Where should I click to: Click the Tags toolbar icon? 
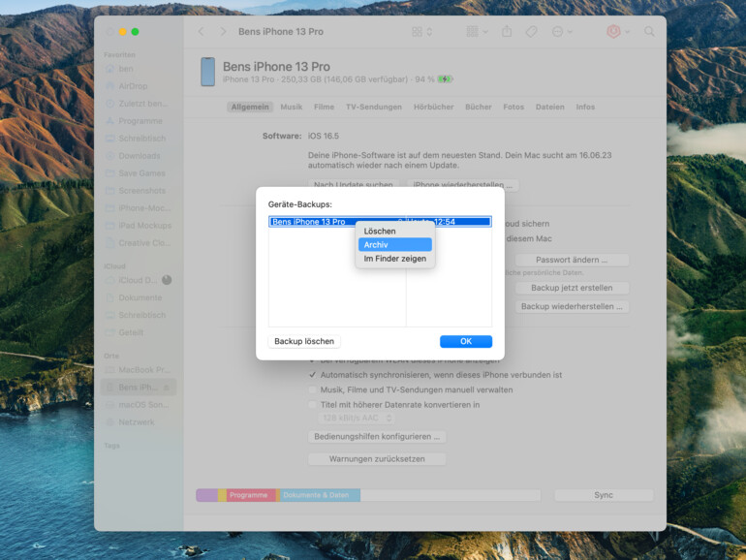coord(532,31)
